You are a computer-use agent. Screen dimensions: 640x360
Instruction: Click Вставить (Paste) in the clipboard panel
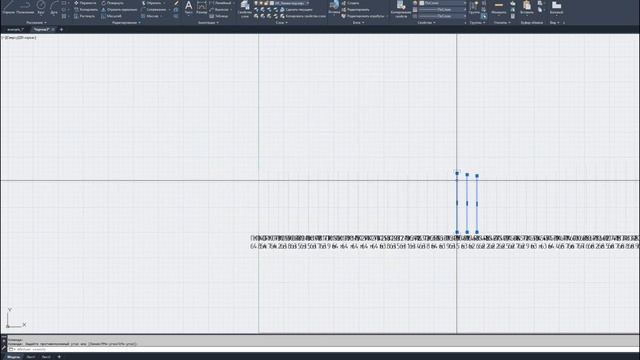[x=527, y=7]
